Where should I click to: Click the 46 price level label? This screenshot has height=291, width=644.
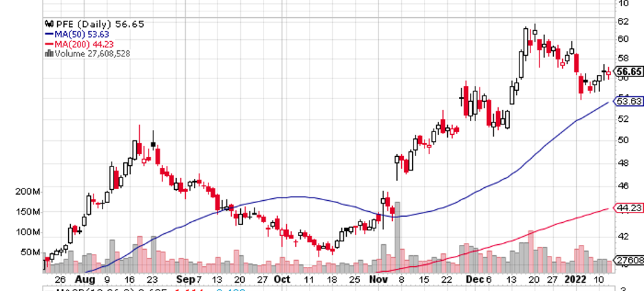pos(623,186)
